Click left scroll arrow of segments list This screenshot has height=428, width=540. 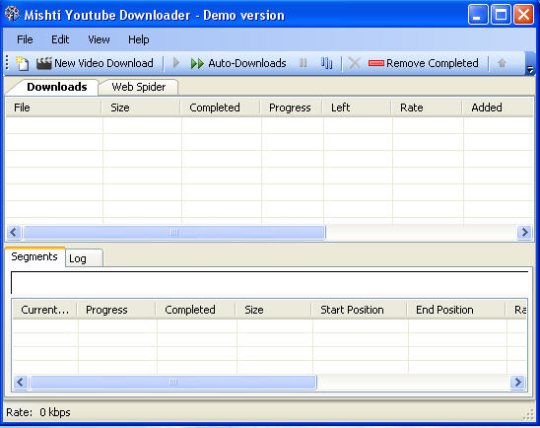click(x=21, y=382)
